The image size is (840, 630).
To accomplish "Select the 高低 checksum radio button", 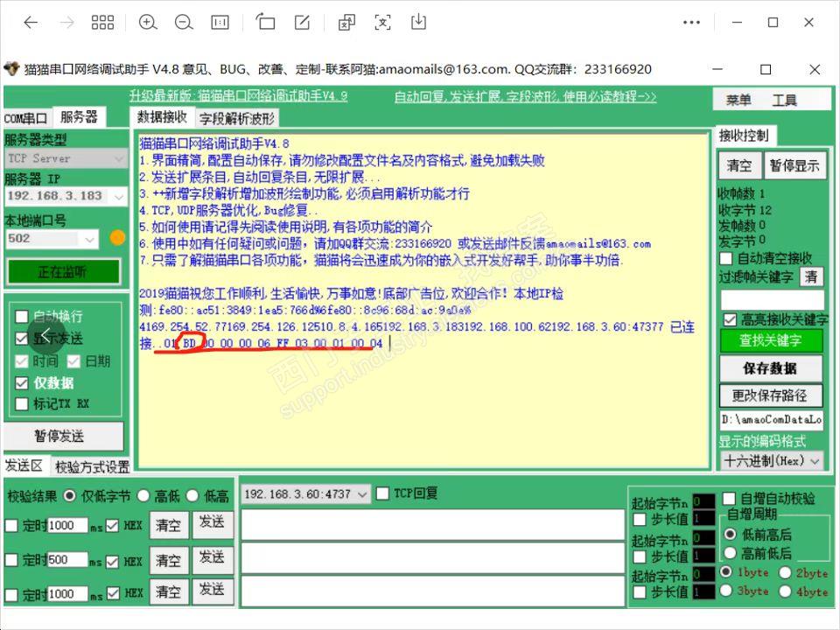I will point(143,496).
